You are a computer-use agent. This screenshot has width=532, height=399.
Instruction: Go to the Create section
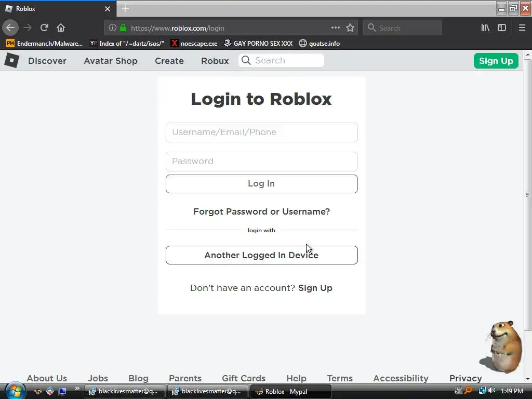[169, 61]
